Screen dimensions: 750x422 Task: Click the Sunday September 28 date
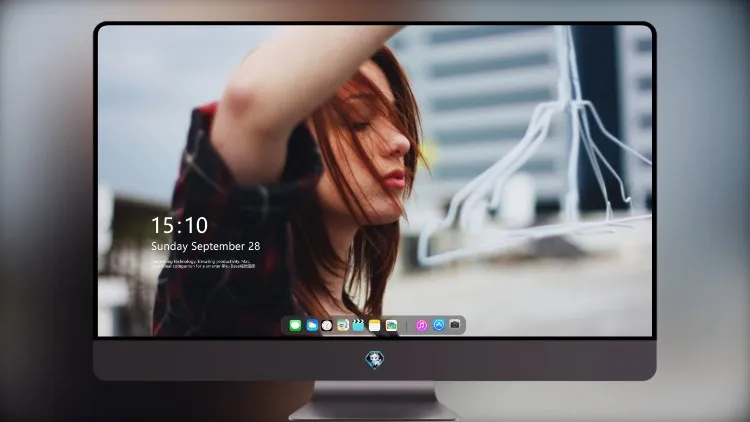coord(206,246)
